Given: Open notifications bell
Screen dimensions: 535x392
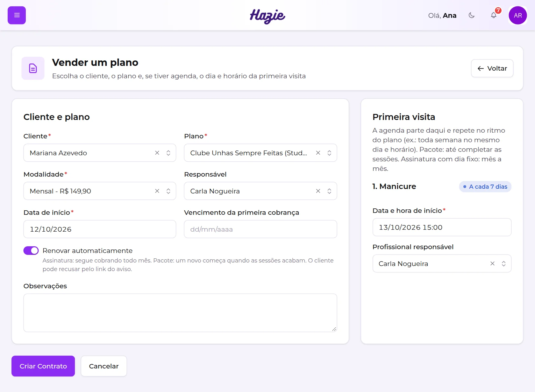Looking at the screenshot, I should [x=494, y=15].
